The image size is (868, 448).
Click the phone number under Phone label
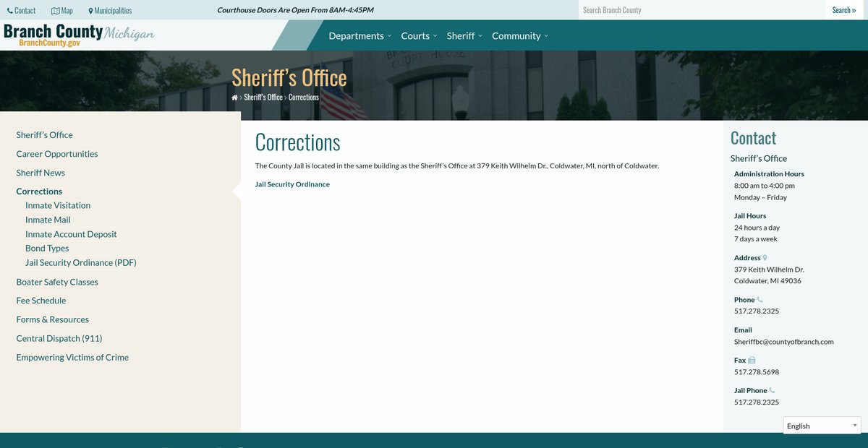[x=757, y=311]
